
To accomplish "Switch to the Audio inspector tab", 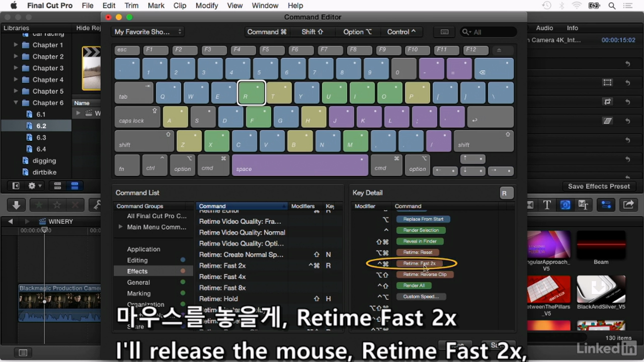I will click(x=544, y=28).
